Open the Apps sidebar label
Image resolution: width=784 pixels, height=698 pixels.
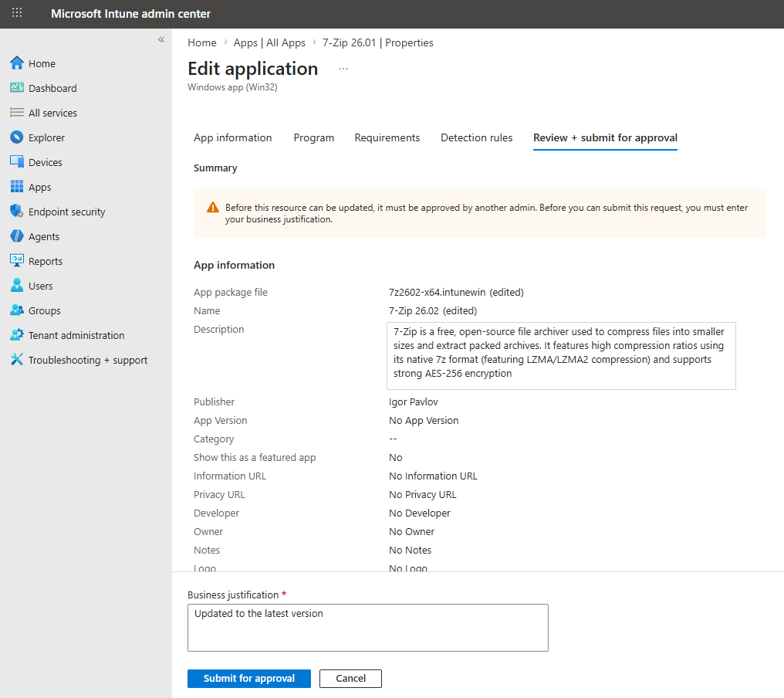[39, 187]
